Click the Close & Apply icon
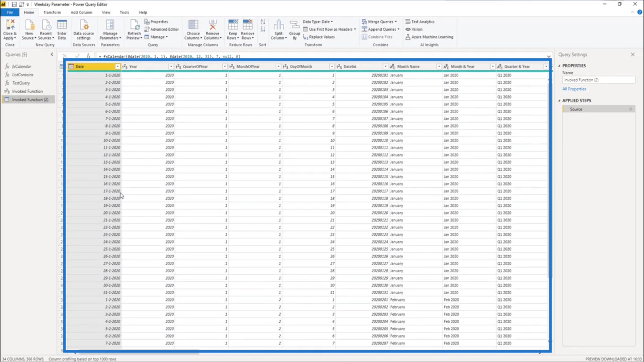Image resolution: width=644 pixels, height=362 pixels. point(10,25)
